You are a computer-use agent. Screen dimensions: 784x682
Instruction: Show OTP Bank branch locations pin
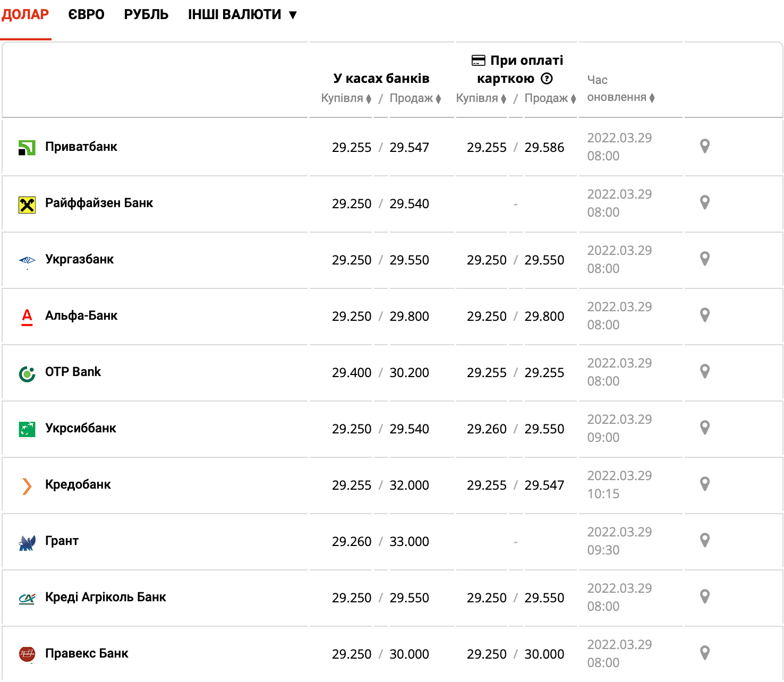[x=704, y=371]
